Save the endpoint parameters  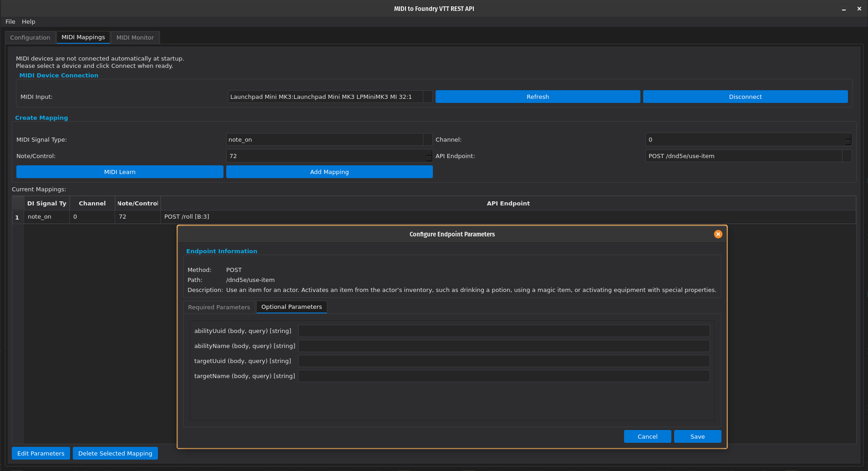point(697,436)
